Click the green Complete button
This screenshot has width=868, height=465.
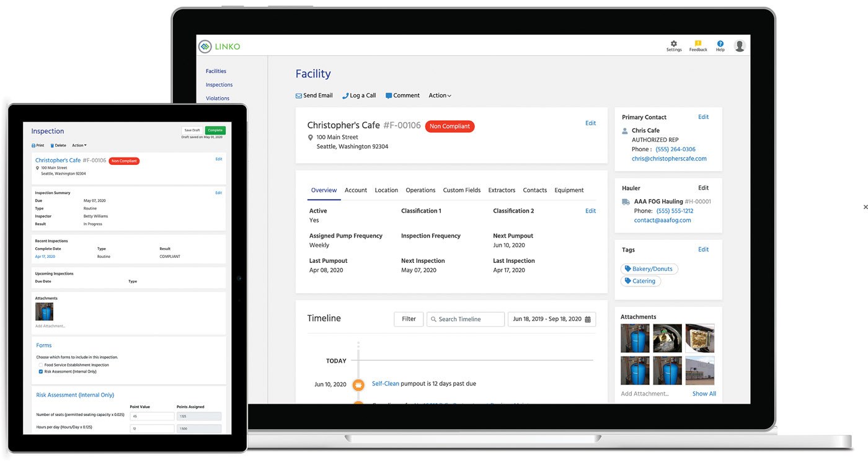pos(215,130)
